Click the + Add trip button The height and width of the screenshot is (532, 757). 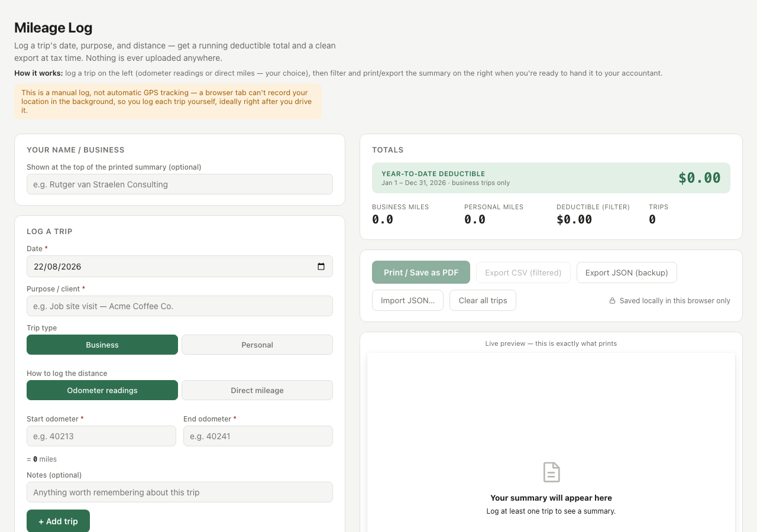(58, 521)
